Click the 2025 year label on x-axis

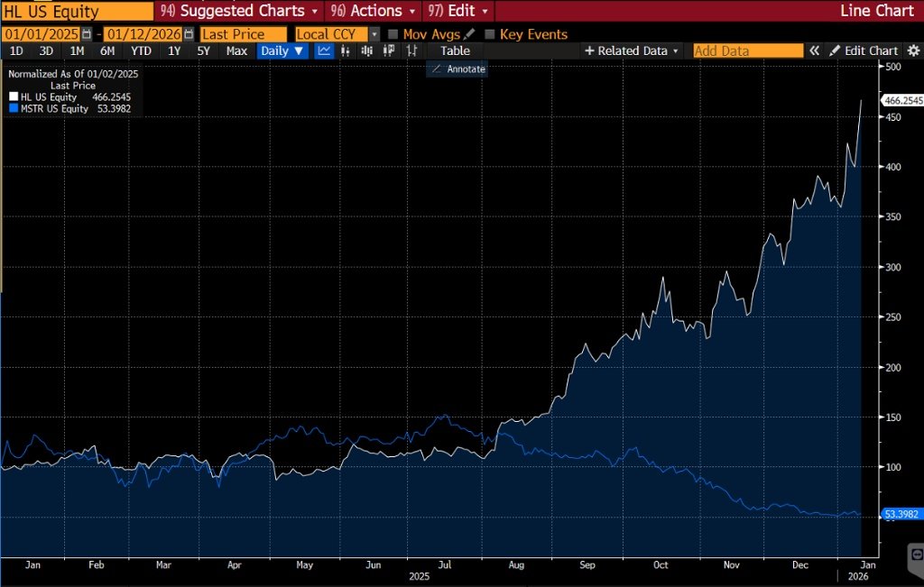click(x=419, y=576)
